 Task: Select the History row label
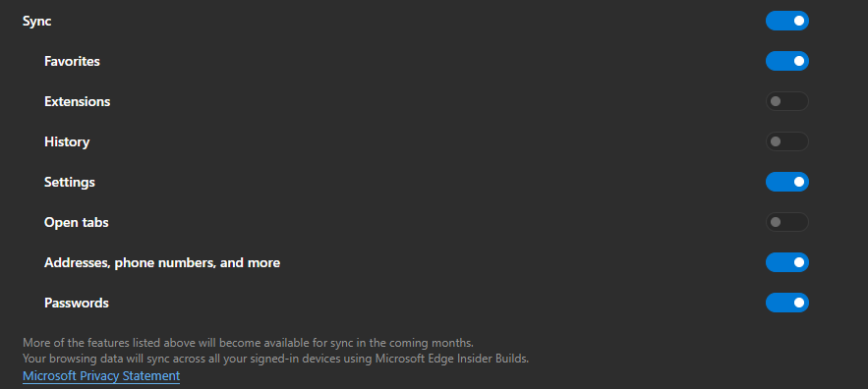pos(67,142)
